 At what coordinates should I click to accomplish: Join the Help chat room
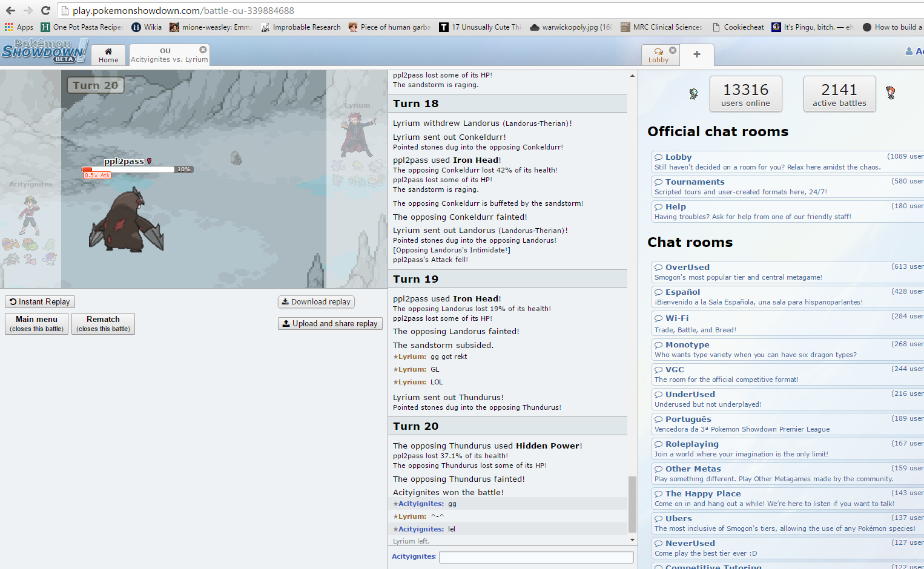pyautogui.click(x=787, y=211)
